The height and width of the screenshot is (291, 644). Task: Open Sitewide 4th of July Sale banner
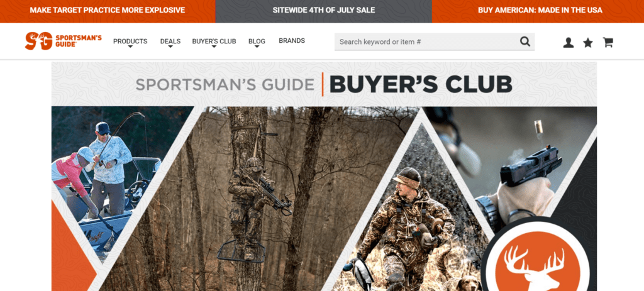[324, 10]
